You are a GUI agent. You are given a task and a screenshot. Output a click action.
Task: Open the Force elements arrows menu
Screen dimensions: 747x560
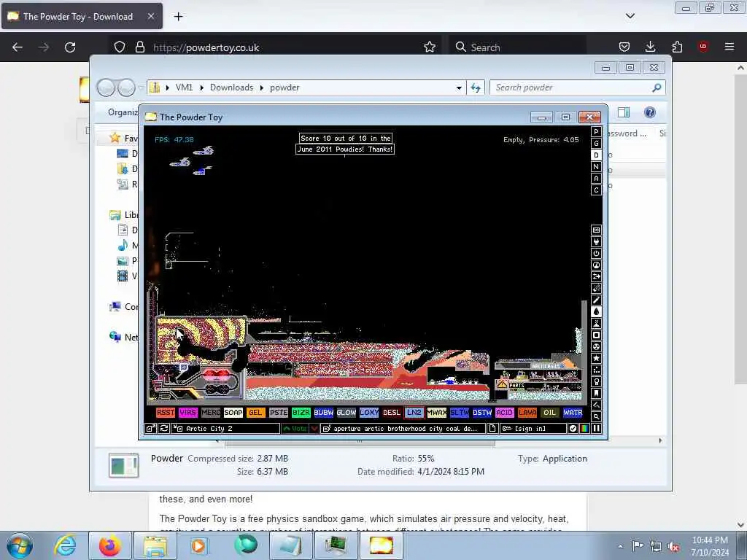coord(596,276)
